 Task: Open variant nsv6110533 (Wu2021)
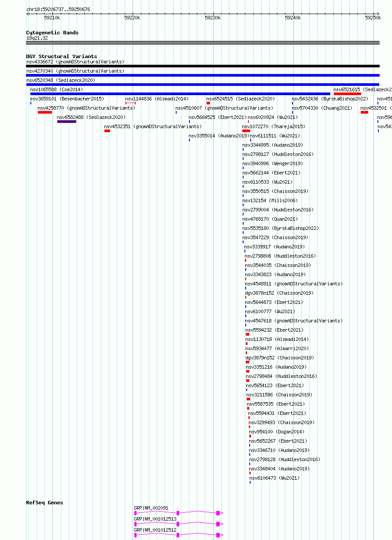click(267, 182)
